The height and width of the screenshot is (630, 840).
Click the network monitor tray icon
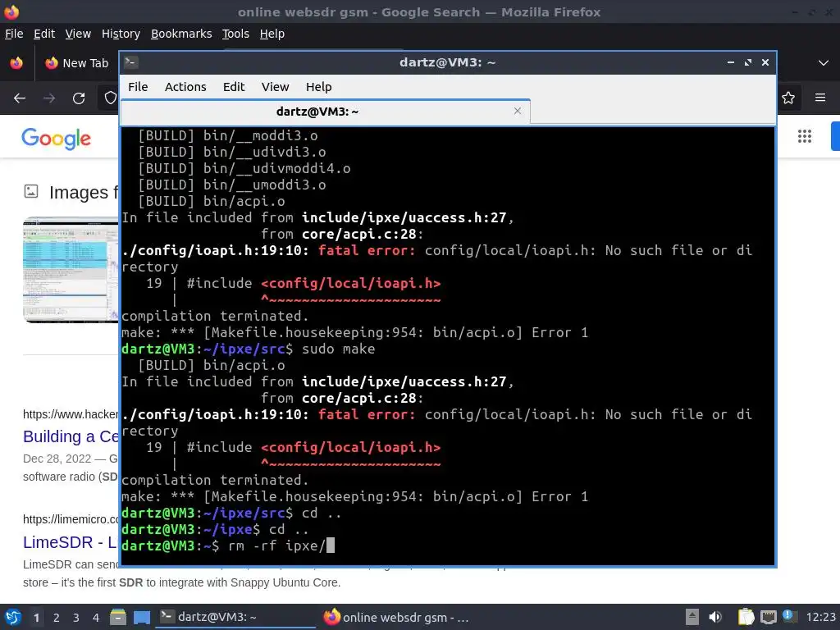tap(768, 617)
